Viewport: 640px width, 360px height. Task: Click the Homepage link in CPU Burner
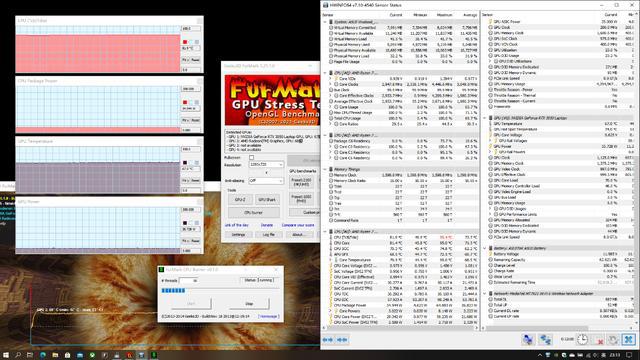269,316
